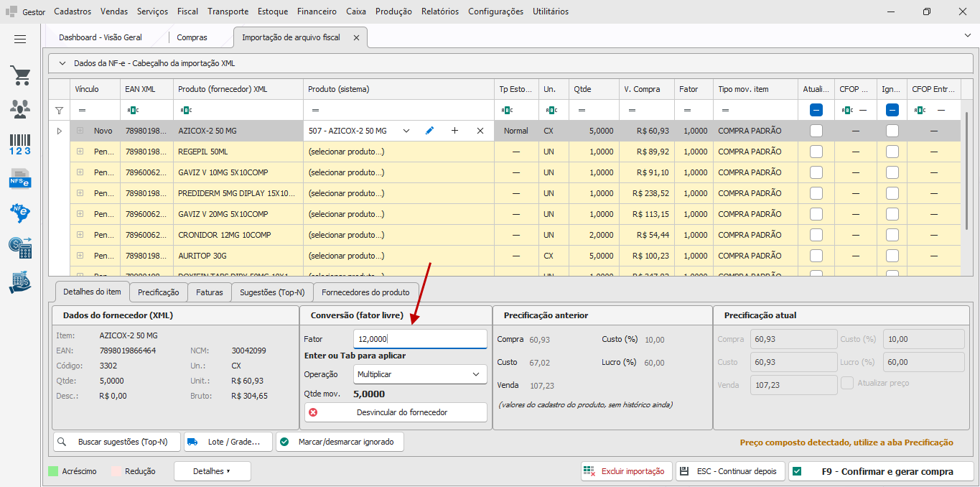
Task: Open the Operação dropdown showing Multiplicar
Action: click(421, 374)
